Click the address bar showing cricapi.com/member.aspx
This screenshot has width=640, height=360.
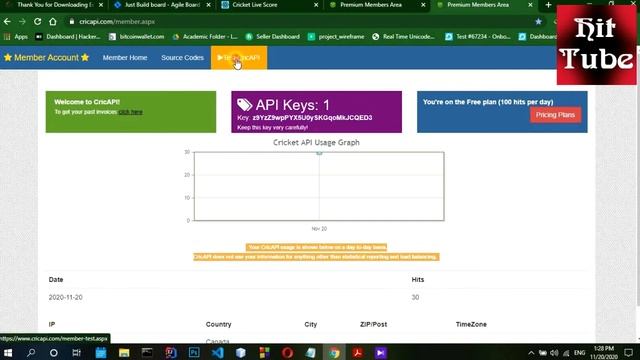(x=117, y=22)
